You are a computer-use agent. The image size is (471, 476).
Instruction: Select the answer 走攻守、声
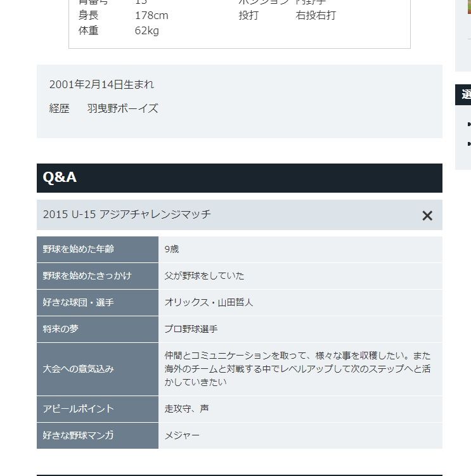(186, 409)
